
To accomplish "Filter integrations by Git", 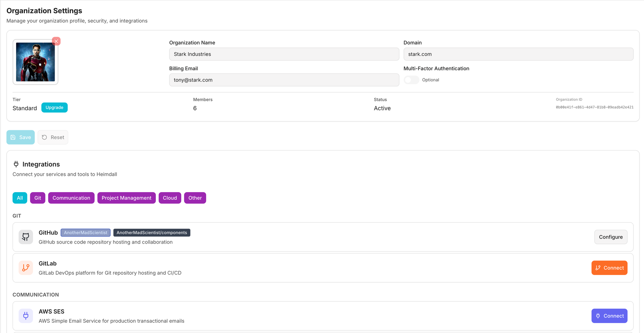I will tap(38, 198).
